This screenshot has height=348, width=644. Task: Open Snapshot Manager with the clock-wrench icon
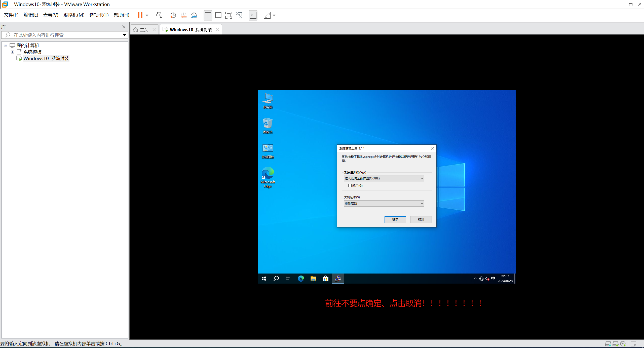point(194,15)
